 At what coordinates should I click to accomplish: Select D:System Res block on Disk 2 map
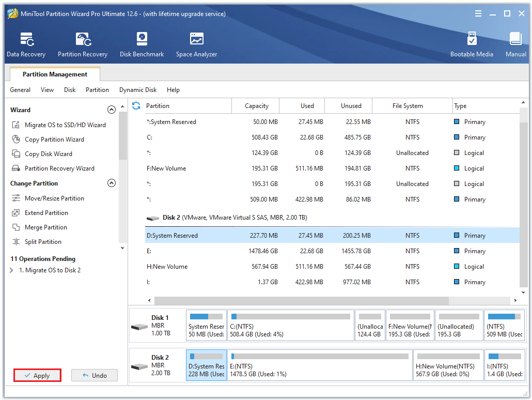[x=206, y=365]
